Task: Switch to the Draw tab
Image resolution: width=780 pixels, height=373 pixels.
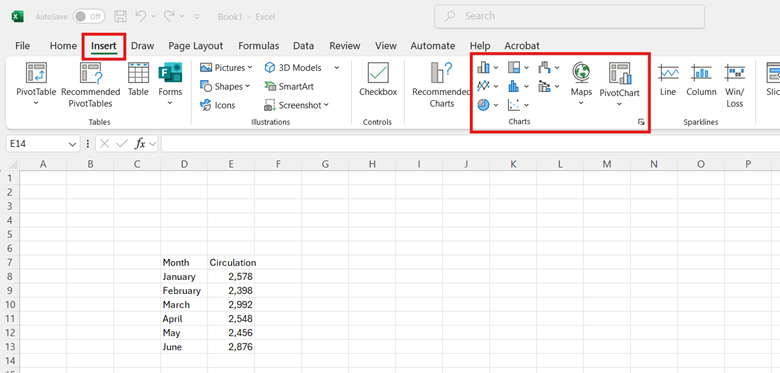Action: [142, 46]
